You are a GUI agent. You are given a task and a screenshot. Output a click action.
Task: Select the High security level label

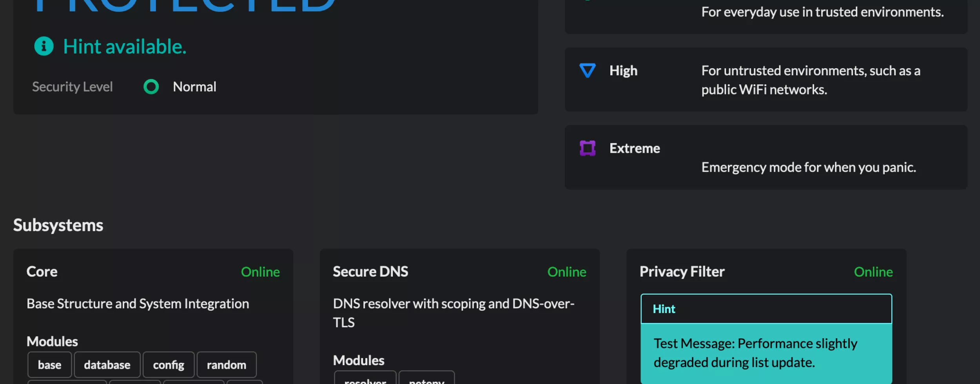[623, 71]
